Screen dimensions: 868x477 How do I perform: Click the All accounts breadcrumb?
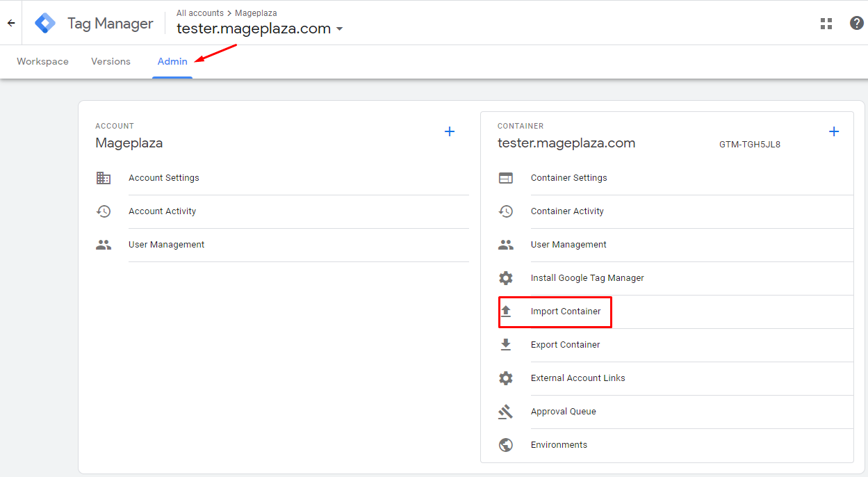(x=200, y=13)
